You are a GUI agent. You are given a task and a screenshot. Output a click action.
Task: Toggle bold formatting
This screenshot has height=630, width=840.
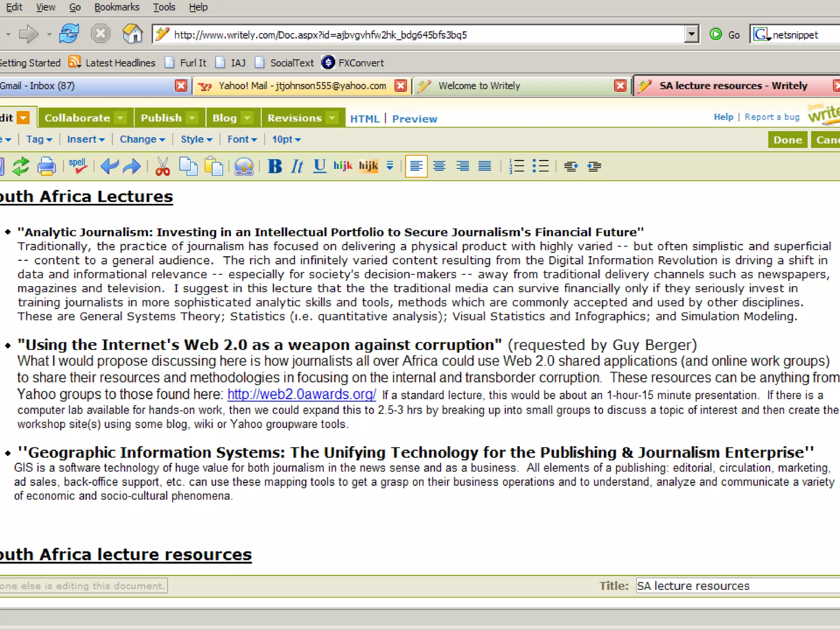click(274, 166)
